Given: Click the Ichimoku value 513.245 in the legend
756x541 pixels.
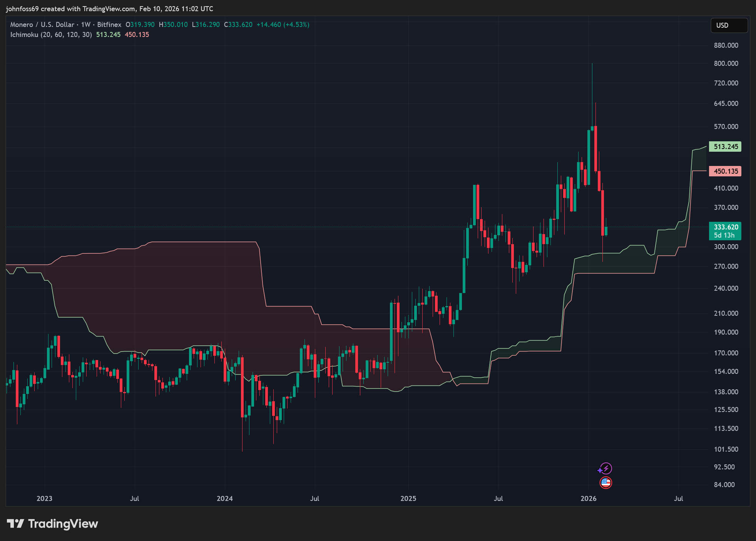Looking at the screenshot, I should point(108,35).
